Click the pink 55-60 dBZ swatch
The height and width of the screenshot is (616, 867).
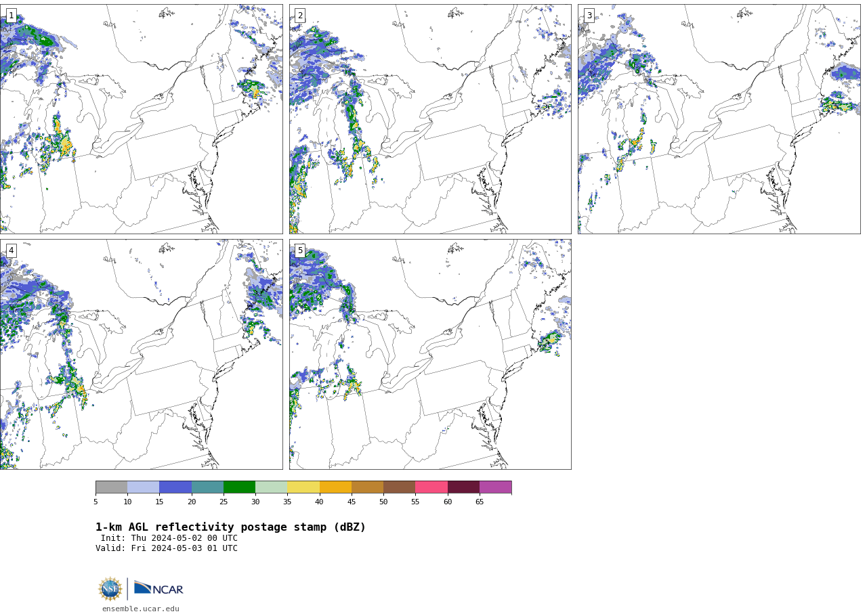point(431,487)
